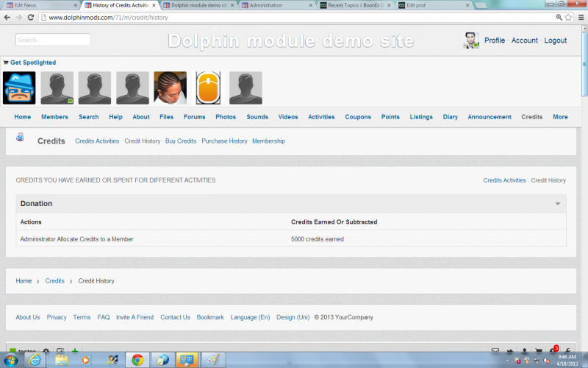
Task: Open Videos in the main navigation
Action: pyautogui.click(x=288, y=117)
